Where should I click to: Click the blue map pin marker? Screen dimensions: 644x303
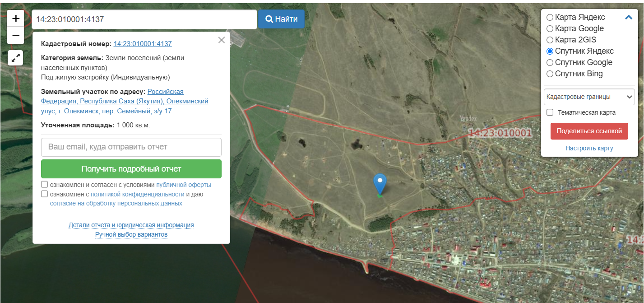pos(380,184)
